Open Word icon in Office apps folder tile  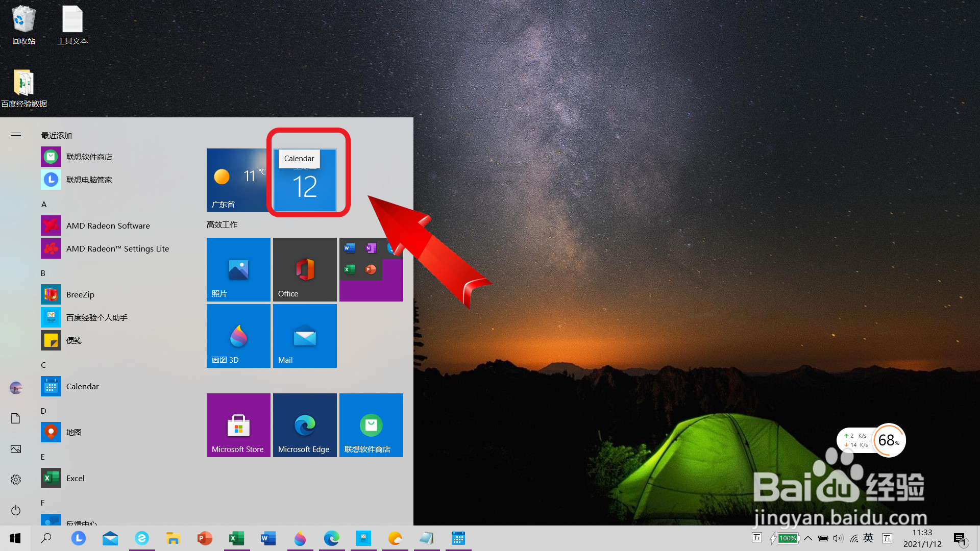(x=350, y=248)
